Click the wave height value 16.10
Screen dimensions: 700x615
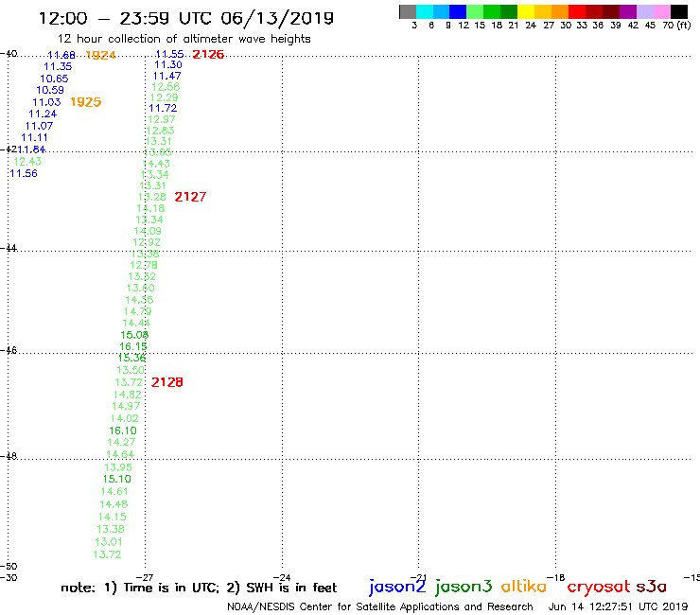pyautogui.click(x=123, y=430)
